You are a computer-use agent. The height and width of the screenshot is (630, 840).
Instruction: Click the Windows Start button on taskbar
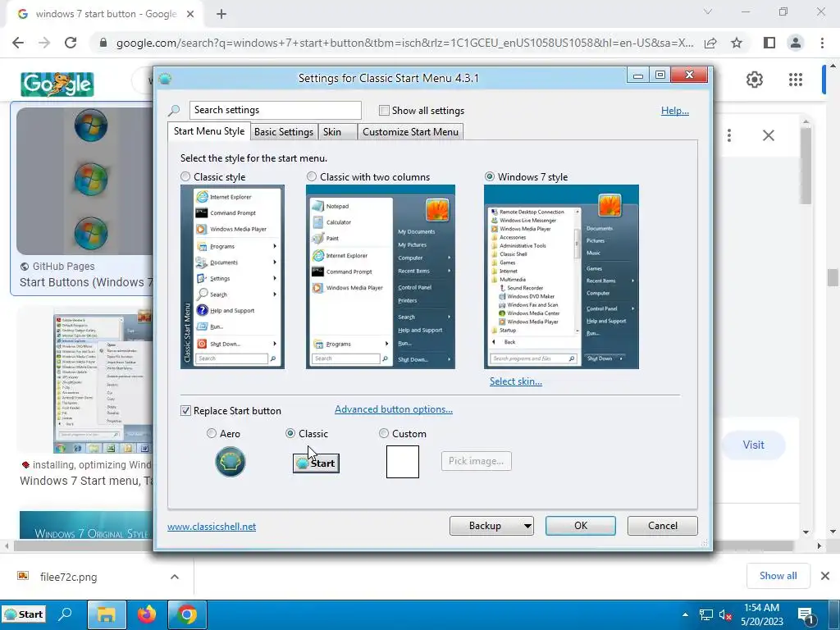click(24, 614)
